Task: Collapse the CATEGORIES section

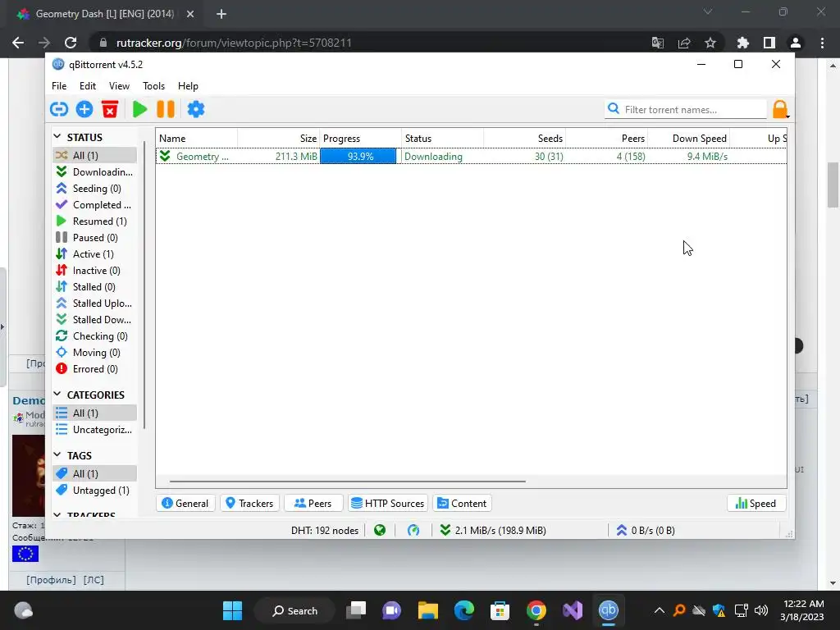Action: click(57, 395)
